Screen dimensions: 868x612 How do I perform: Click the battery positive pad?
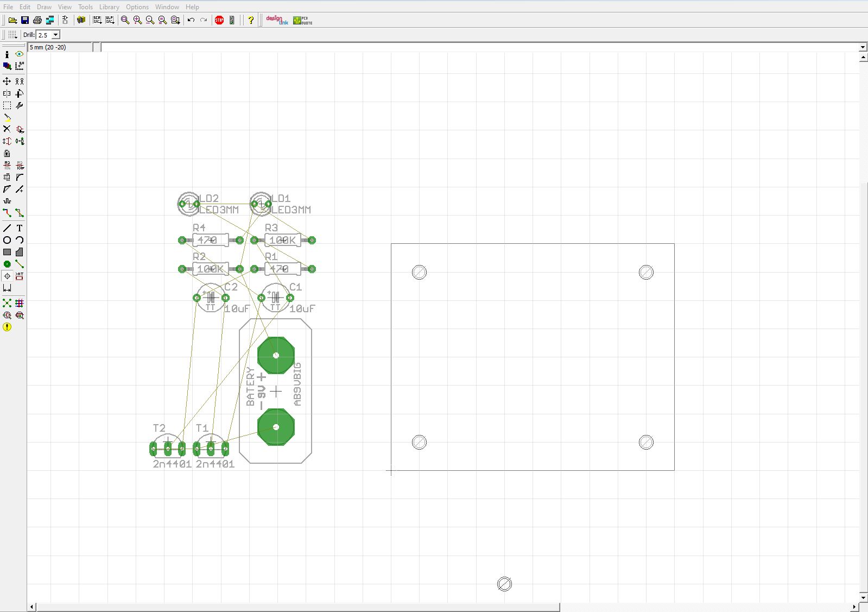276,355
